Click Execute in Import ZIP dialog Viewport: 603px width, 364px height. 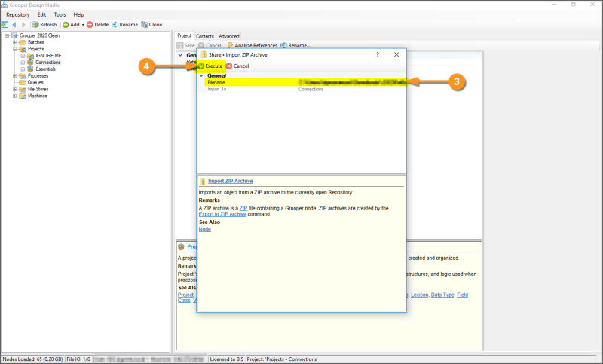click(210, 66)
